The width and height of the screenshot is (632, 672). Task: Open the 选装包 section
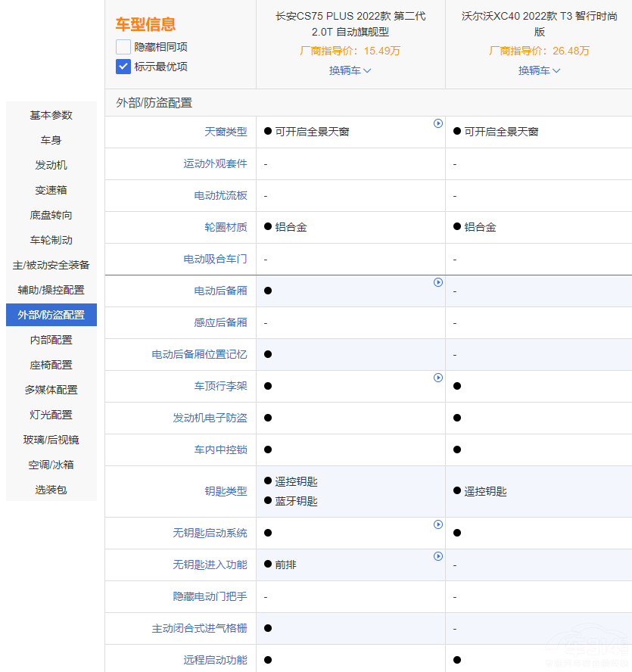pyautogui.click(x=51, y=490)
